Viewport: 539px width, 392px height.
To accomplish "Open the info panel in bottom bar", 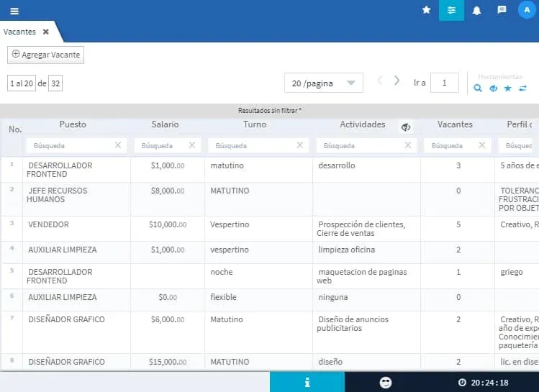I will coord(307,382).
